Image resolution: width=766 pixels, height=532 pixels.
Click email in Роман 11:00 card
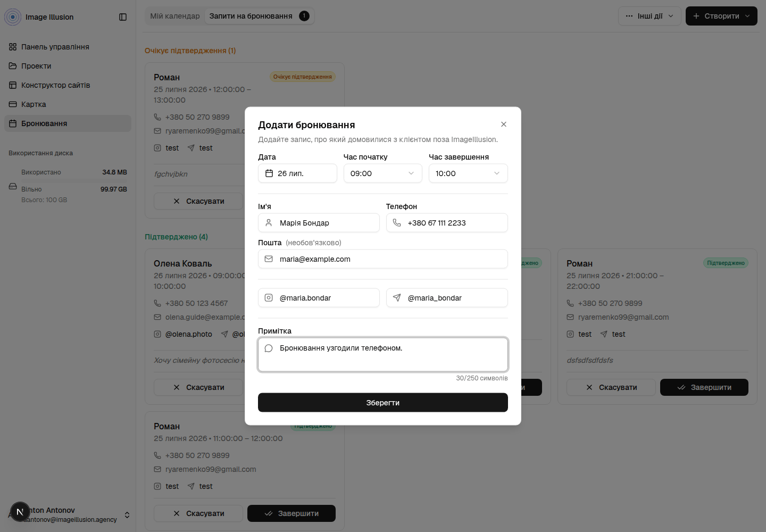click(211, 469)
